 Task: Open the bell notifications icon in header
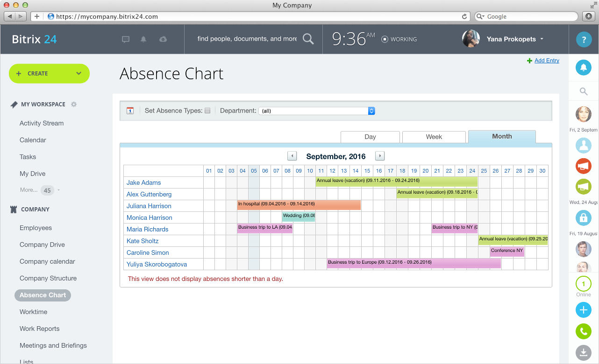pyautogui.click(x=143, y=39)
